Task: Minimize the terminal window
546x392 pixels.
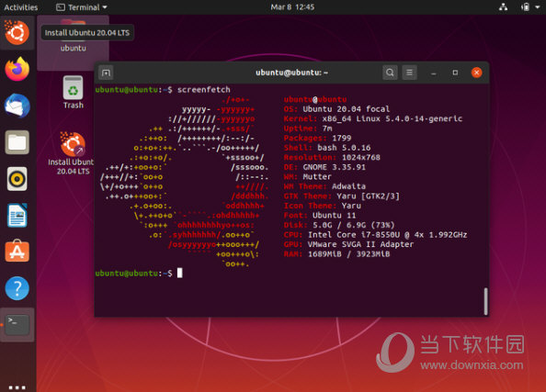Action: pos(433,73)
